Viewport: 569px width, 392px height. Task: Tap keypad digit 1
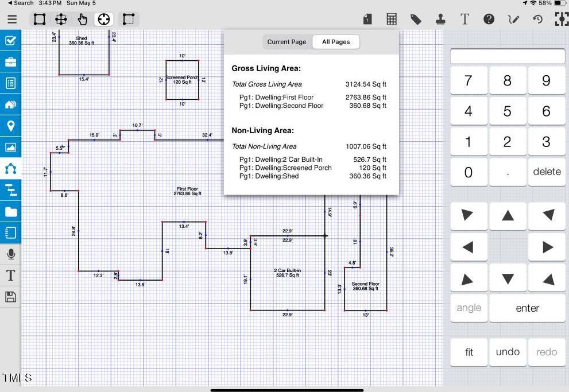[469, 142]
